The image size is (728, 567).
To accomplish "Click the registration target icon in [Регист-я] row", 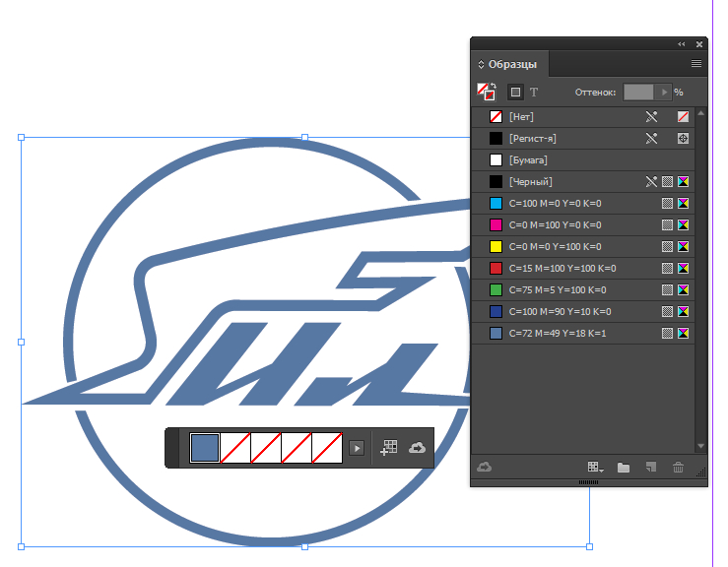I will click(x=683, y=138).
